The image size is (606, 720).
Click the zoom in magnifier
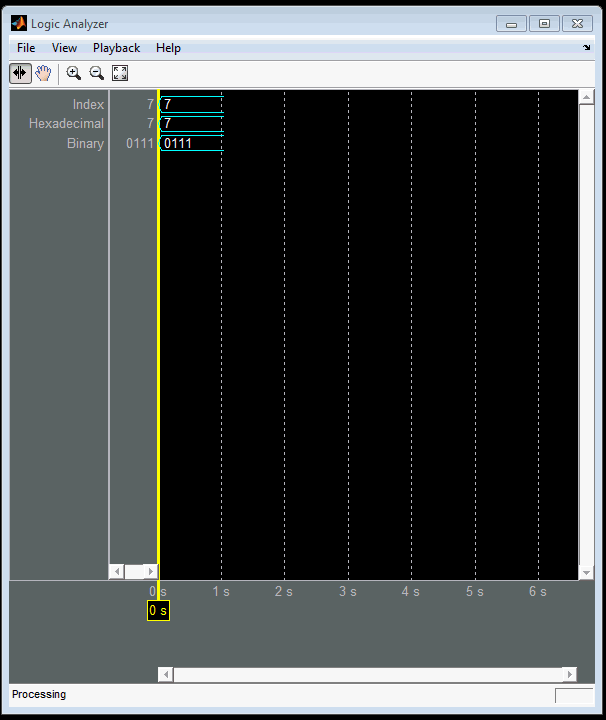[x=73, y=73]
